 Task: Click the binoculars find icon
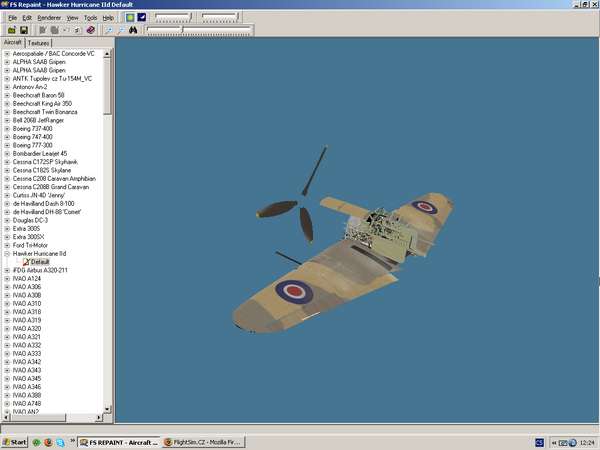coord(133,30)
